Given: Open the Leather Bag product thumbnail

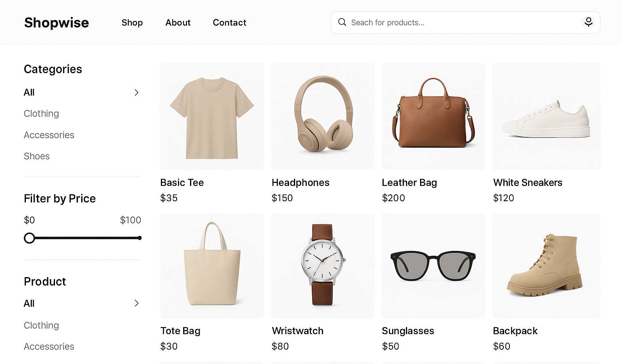Looking at the screenshot, I should coord(433,116).
